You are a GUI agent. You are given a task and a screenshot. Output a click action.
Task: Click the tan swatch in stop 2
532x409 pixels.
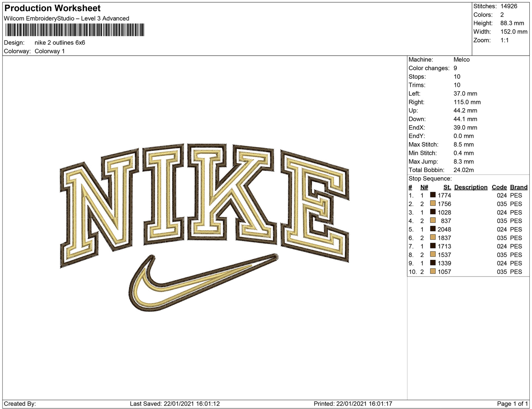point(433,203)
